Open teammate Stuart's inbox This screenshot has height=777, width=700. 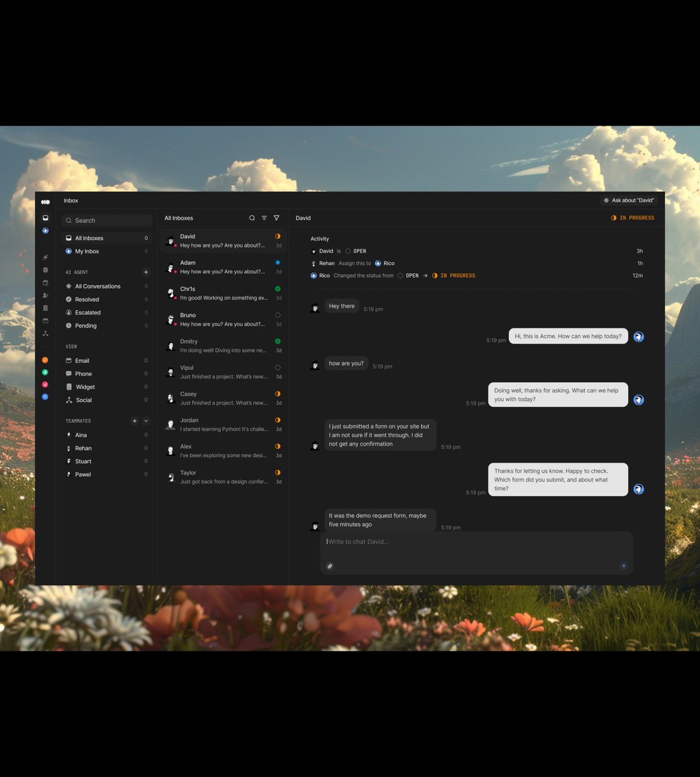pyautogui.click(x=107, y=461)
